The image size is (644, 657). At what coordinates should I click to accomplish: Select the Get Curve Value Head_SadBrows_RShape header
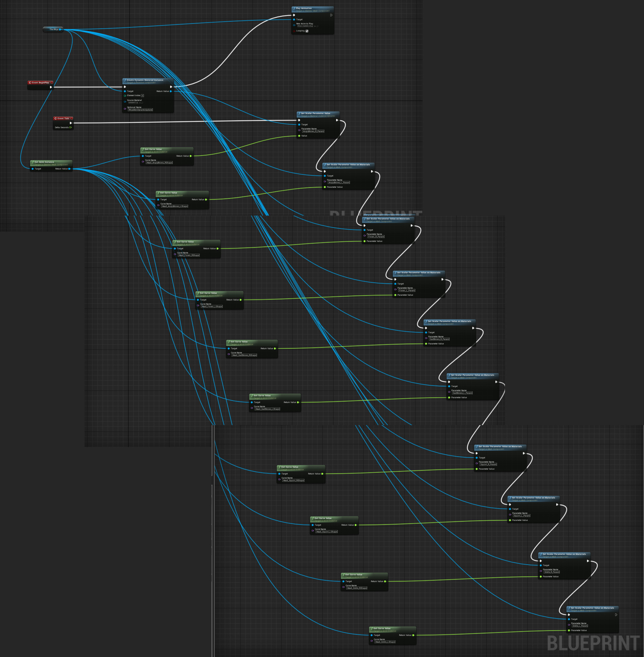252,343
